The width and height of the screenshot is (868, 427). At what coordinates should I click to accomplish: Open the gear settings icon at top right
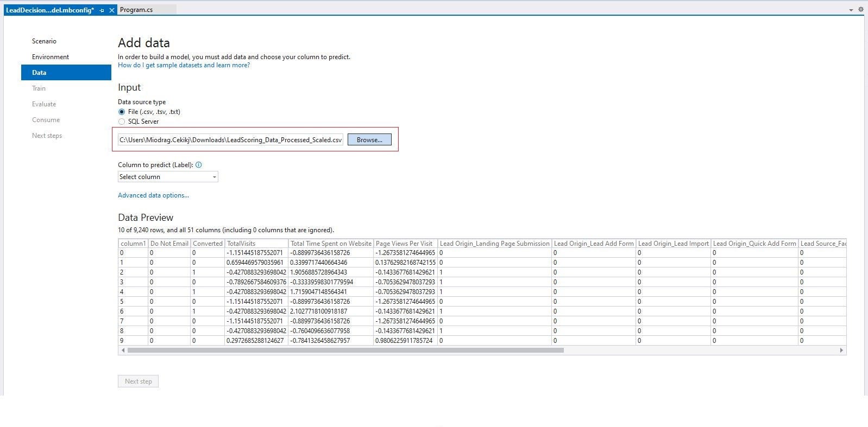pos(860,10)
